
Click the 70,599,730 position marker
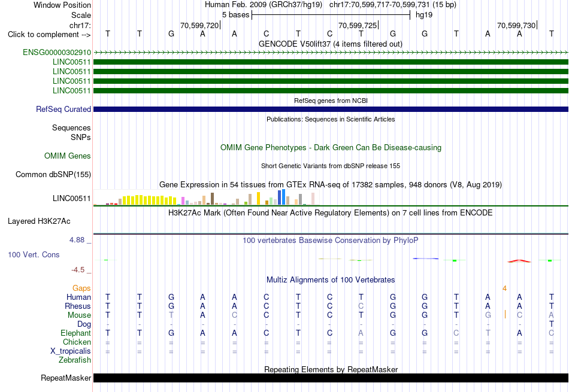point(517,25)
